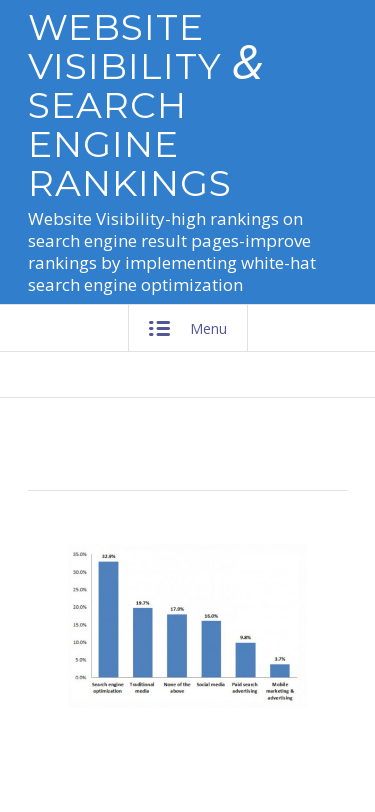Image resolution: width=375 pixels, height=812 pixels.
Task: Click the 19.7% value label on chart
Action: click(x=142, y=603)
